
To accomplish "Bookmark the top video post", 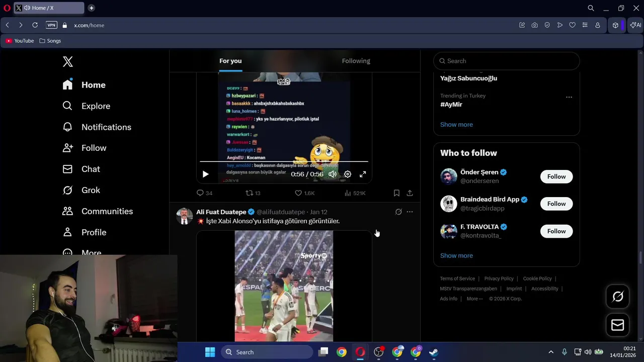I will [396, 193].
